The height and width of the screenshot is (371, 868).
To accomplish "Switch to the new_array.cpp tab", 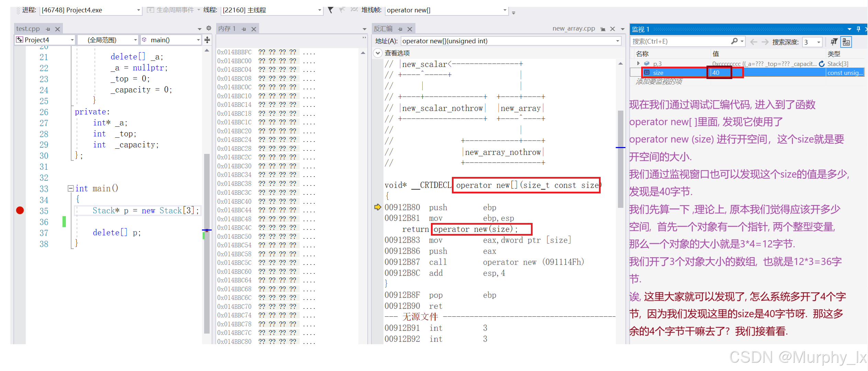I will pos(574,29).
